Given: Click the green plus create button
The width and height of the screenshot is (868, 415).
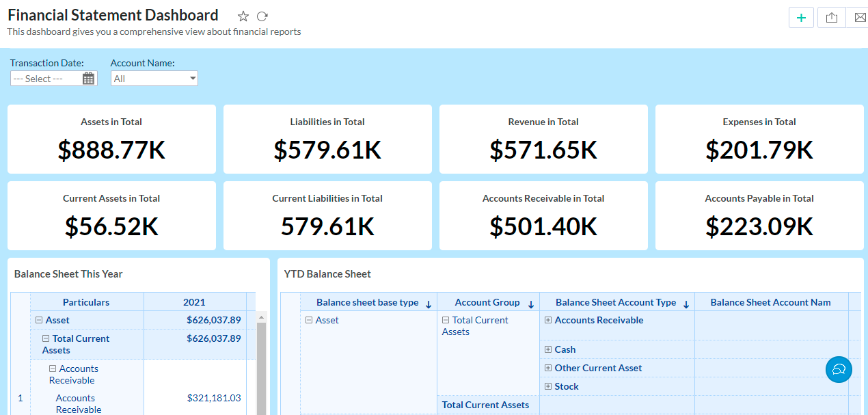Looking at the screenshot, I should (x=801, y=18).
